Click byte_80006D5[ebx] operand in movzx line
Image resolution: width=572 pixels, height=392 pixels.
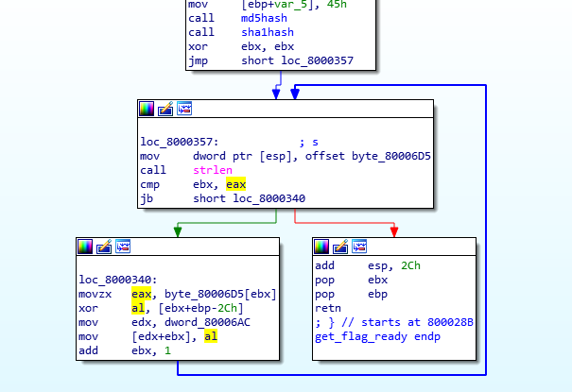220,294
